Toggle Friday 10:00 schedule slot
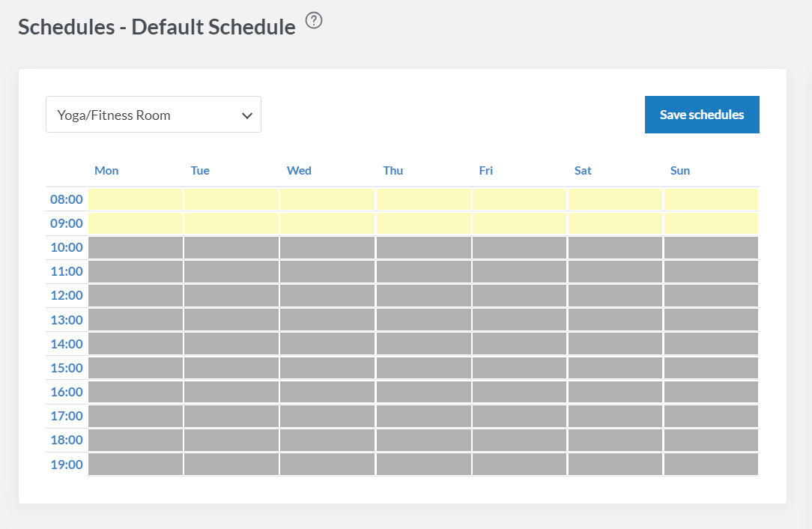 519,247
